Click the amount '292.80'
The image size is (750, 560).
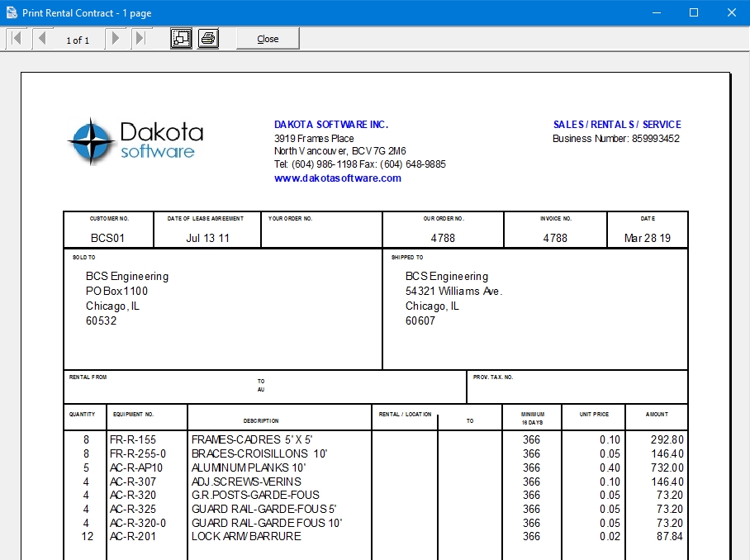pyautogui.click(x=667, y=440)
